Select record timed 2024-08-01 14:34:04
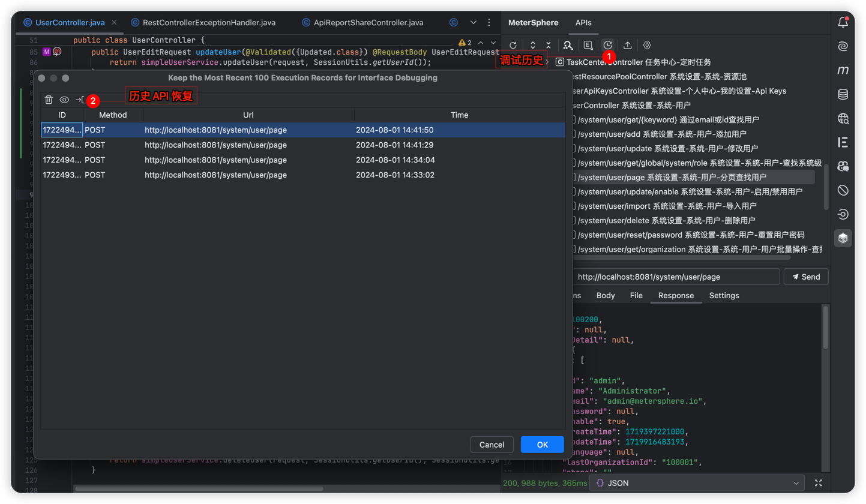This screenshot has width=866, height=504. pyautogui.click(x=303, y=160)
